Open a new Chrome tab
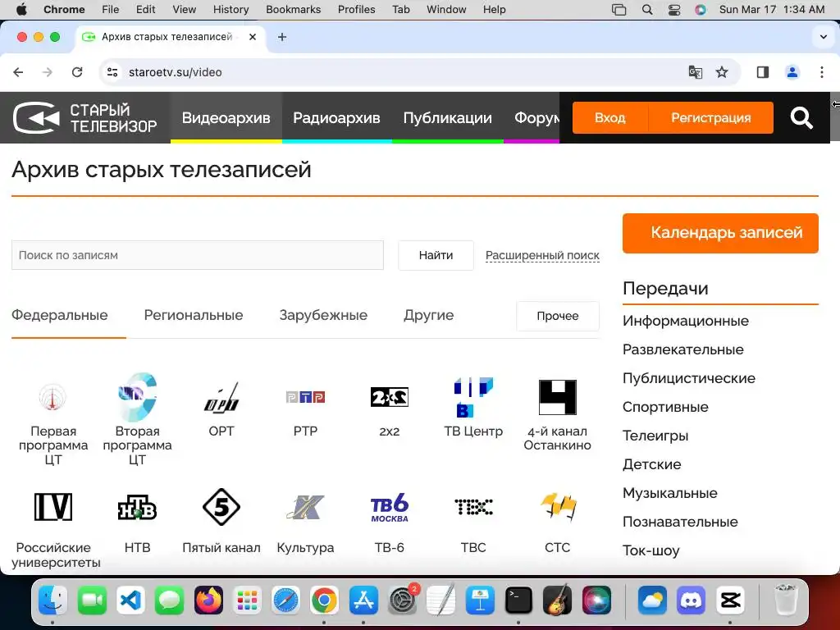Viewport: 840px width, 630px height. coord(282,37)
